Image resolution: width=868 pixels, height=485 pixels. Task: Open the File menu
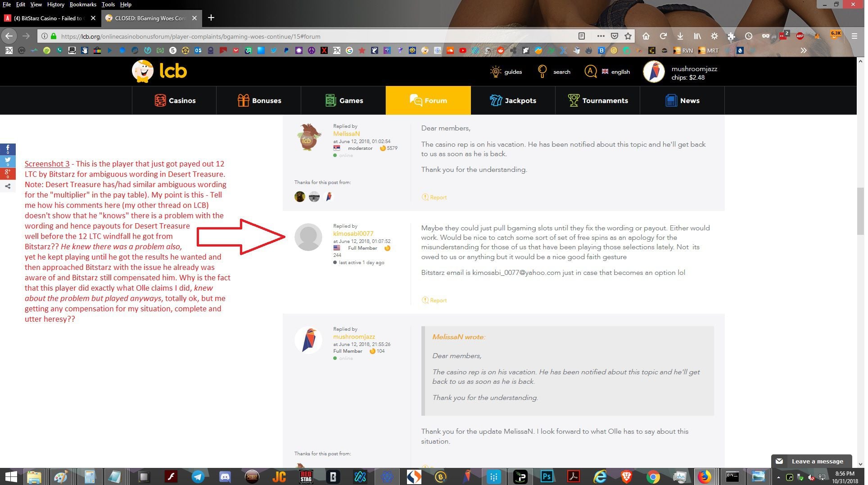click(7, 4)
